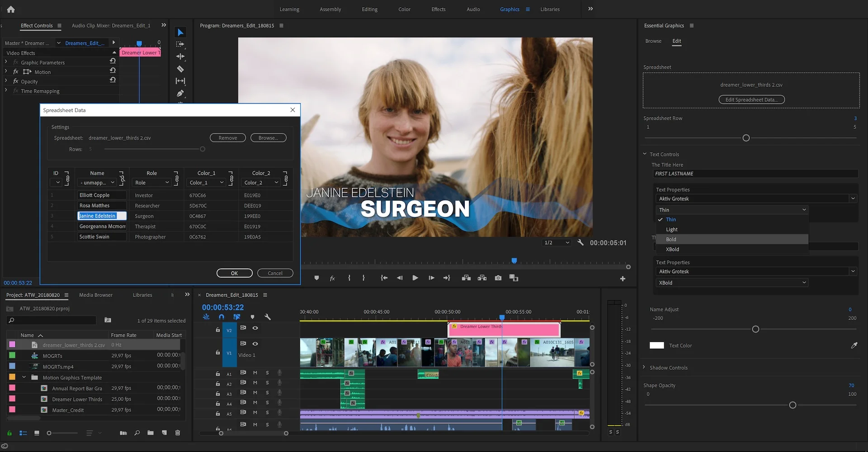Click the white Text Color swatch
The width and height of the screenshot is (868, 452).
click(x=656, y=345)
